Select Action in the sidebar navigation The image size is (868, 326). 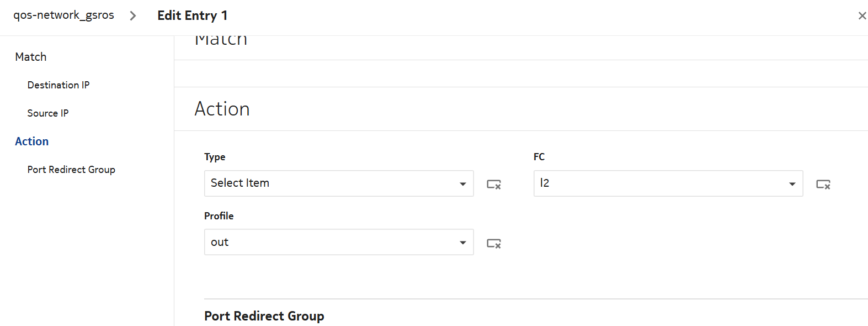tap(32, 141)
